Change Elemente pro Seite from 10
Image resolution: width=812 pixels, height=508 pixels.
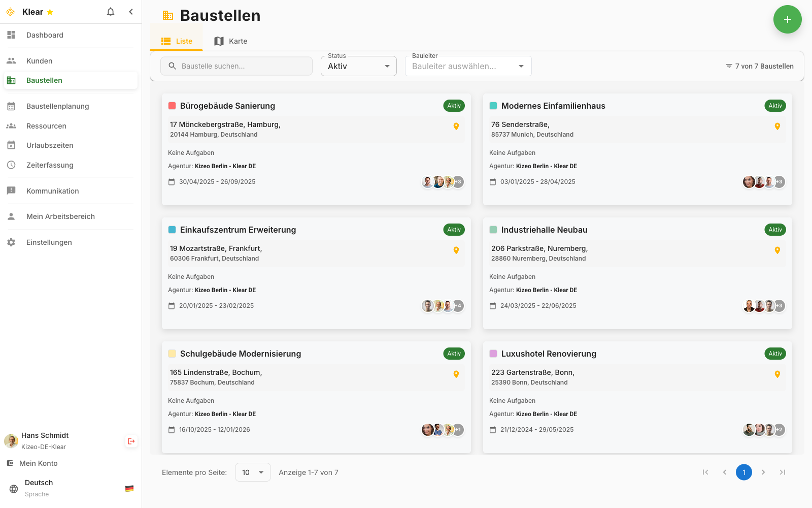pos(252,472)
